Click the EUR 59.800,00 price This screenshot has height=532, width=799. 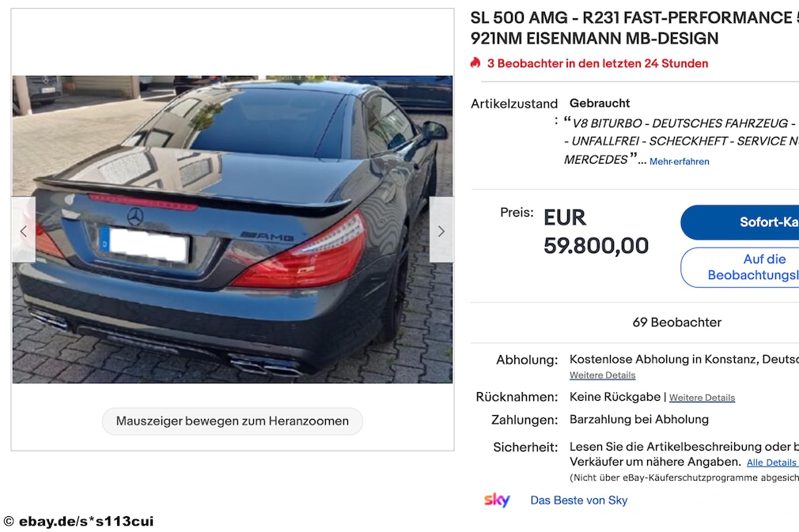(x=596, y=232)
